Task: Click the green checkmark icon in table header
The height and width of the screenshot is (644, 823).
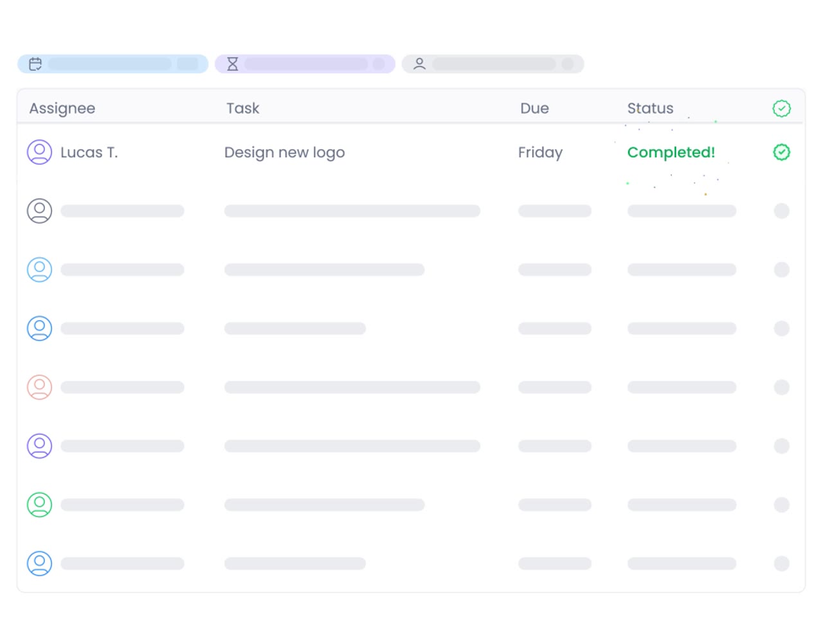Action: click(781, 109)
